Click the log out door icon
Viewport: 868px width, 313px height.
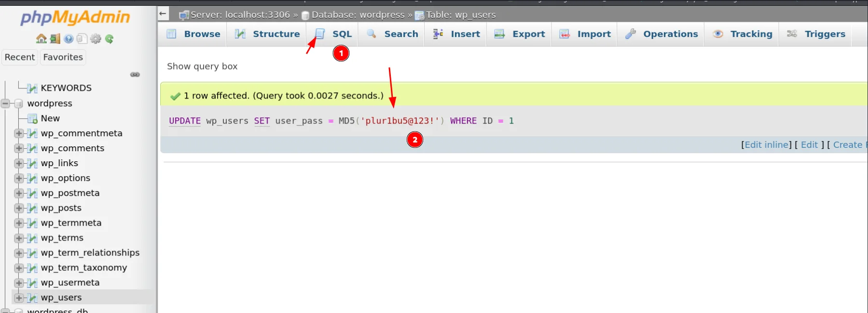point(55,39)
